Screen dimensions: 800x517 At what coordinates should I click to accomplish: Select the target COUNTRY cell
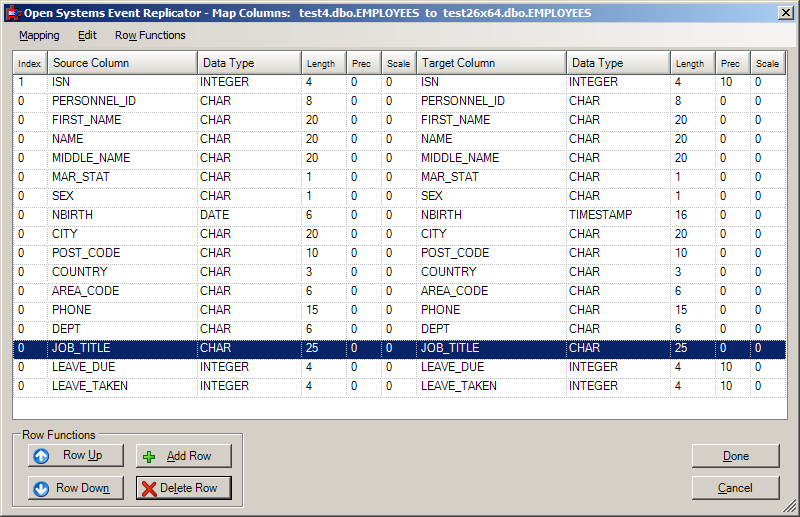tap(491, 272)
